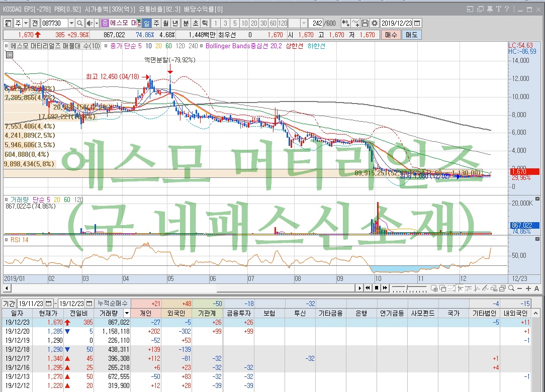The height and width of the screenshot is (392, 545).
Task: Open the calendar next to 2019/12/23
Action: [417, 23]
